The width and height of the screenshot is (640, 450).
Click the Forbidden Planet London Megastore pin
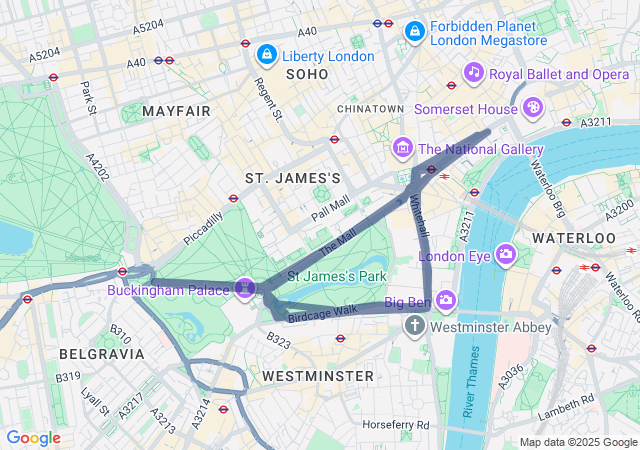[x=415, y=32]
